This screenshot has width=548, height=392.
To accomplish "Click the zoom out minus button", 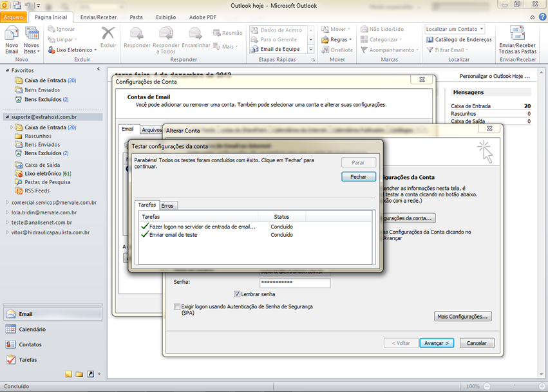I will pyautogui.click(x=487, y=386).
